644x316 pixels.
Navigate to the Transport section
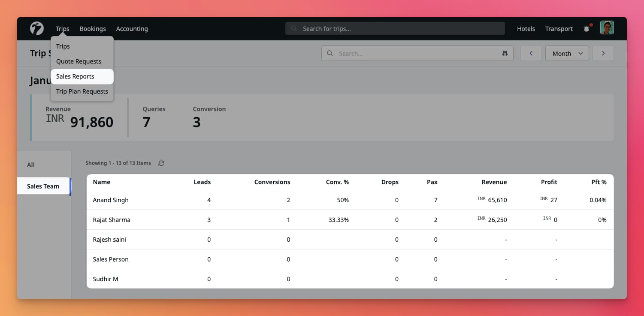(559, 28)
